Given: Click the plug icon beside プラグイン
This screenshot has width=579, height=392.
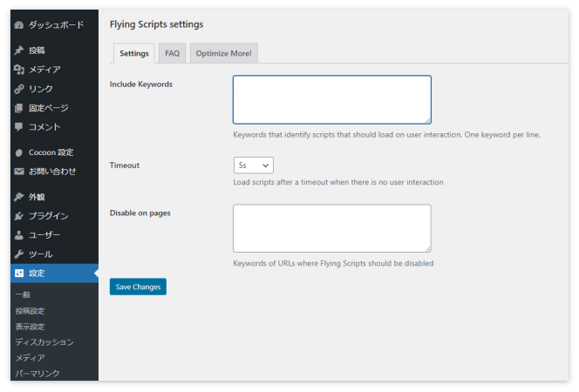Looking at the screenshot, I should pos(19,216).
